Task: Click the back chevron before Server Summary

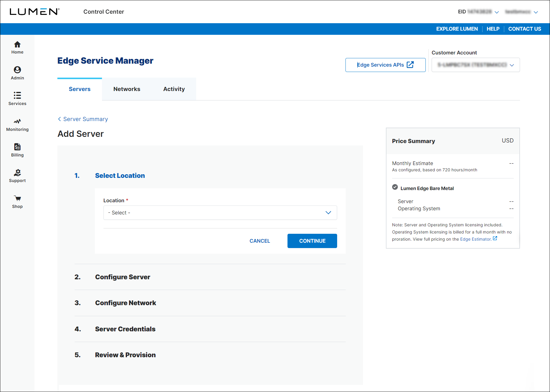Action: pos(59,119)
